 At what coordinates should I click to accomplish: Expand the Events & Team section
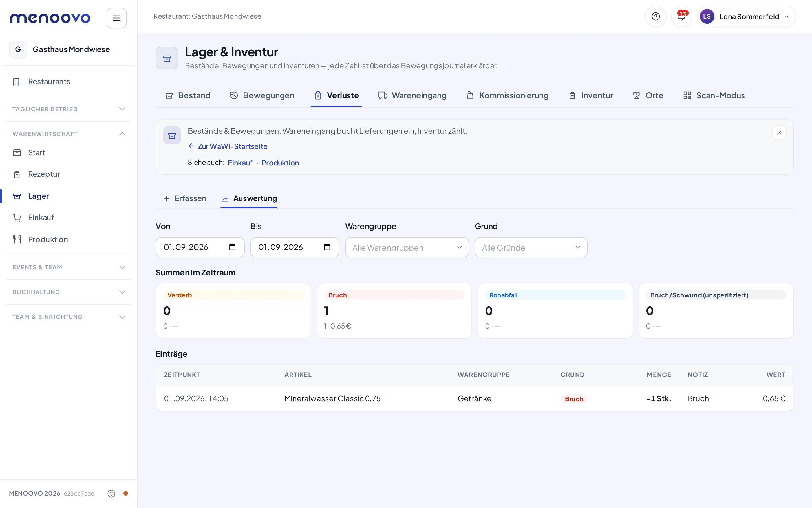pos(69,267)
